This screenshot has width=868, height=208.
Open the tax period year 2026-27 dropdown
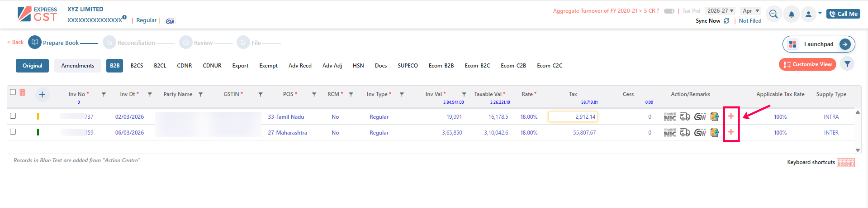pos(720,11)
